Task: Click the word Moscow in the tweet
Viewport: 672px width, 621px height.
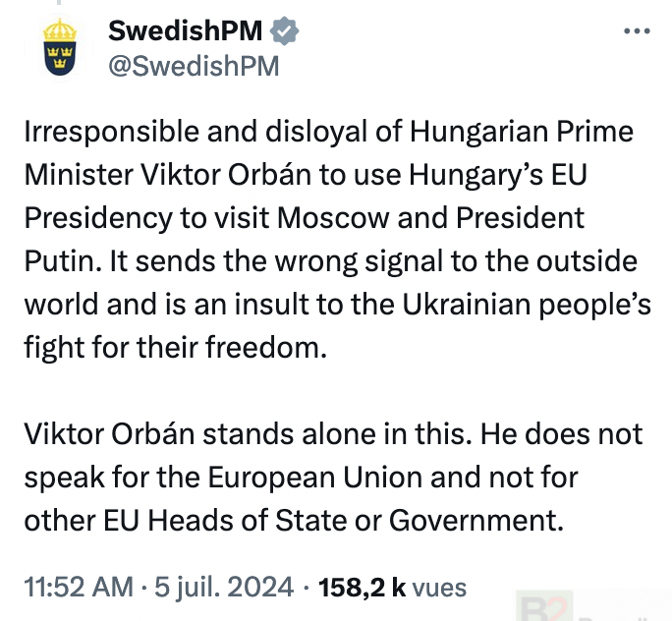Action: (333, 218)
